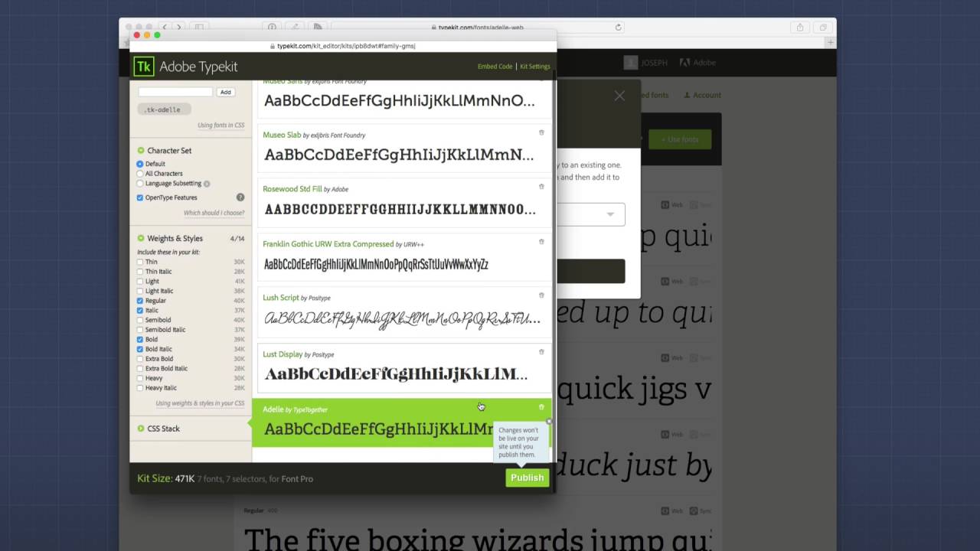Click the share icon in the background Safari toolbar
This screenshot has width=980, height=551.
(799, 27)
